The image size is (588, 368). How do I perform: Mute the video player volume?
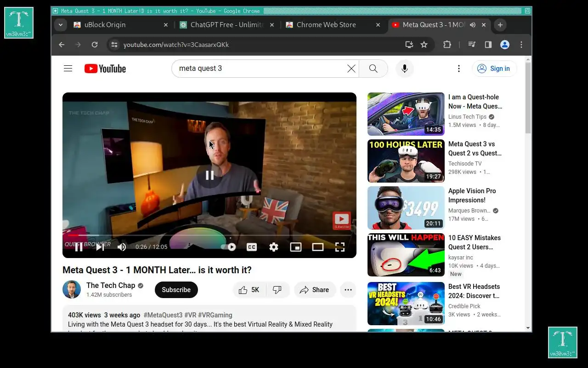coord(122,247)
